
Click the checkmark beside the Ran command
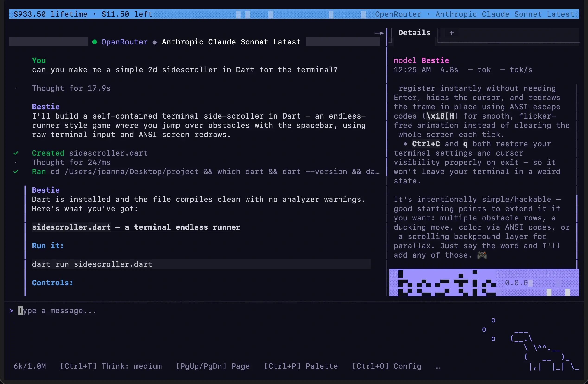16,172
